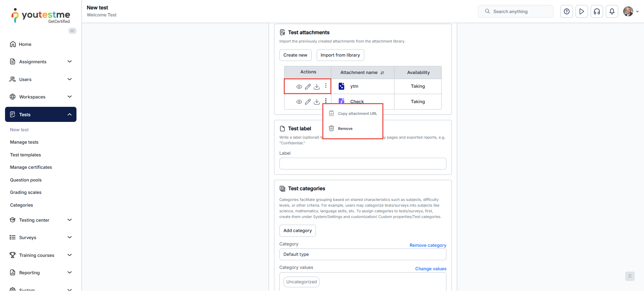Collapse the sidebar with double-chevron button

[72, 31]
